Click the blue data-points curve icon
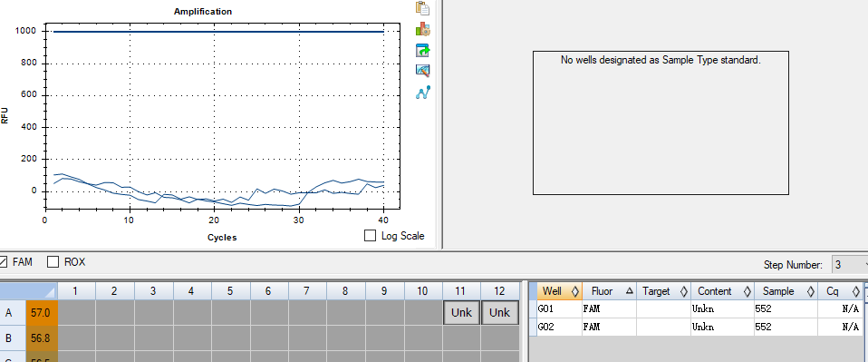The width and height of the screenshot is (868, 362). [422, 93]
